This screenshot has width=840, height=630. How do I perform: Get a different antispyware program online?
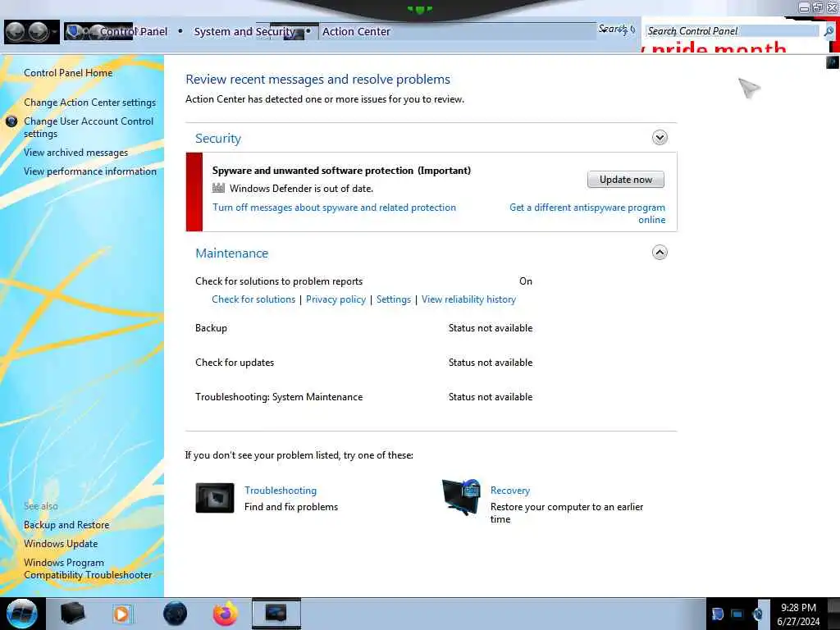click(x=587, y=213)
